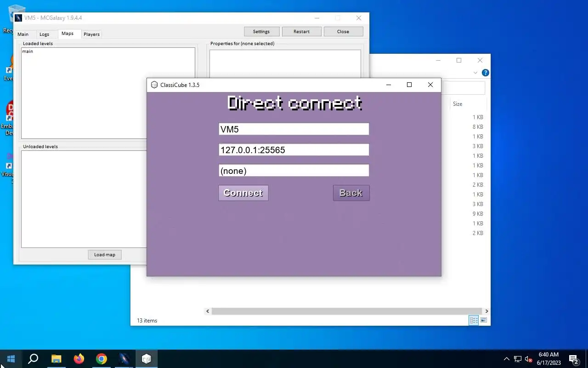Expand the File Explorer ribbon chevron
588x368 pixels.
tap(475, 73)
